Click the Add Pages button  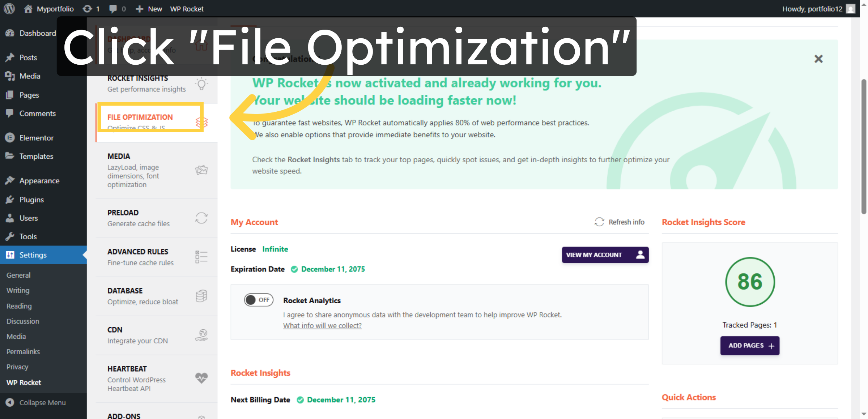pyautogui.click(x=750, y=346)
